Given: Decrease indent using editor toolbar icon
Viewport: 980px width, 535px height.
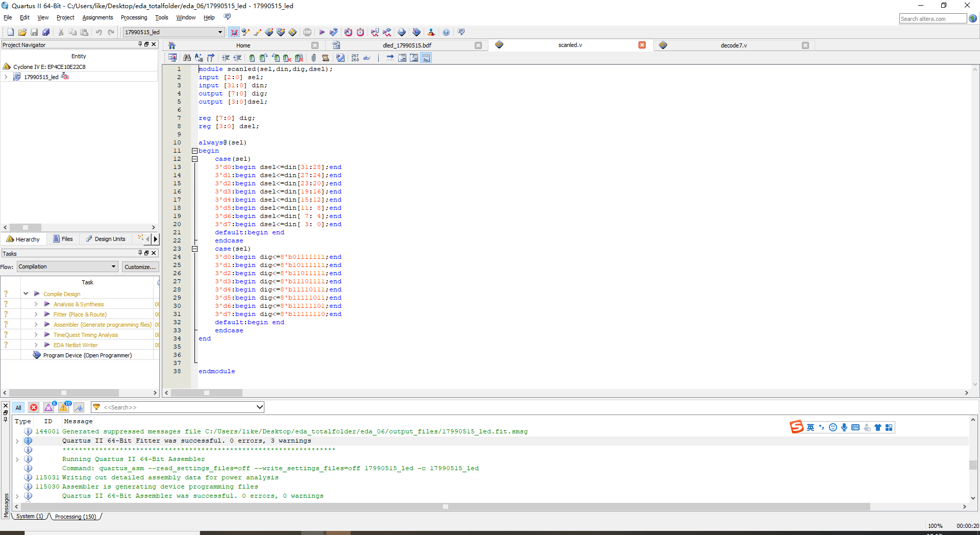Looking at the screenshot, I should coord(237,58).
